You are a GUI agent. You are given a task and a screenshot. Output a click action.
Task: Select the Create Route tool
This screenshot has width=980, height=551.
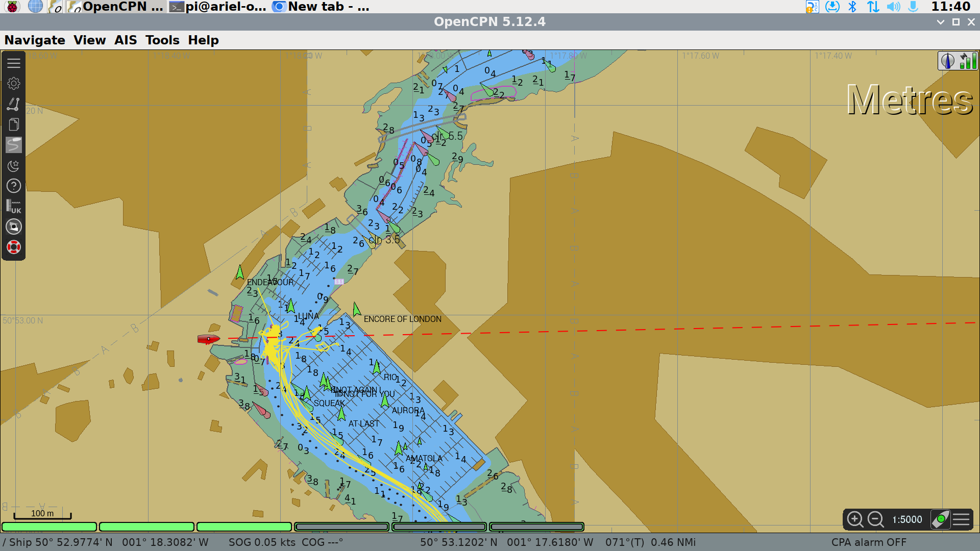point(14,104)
